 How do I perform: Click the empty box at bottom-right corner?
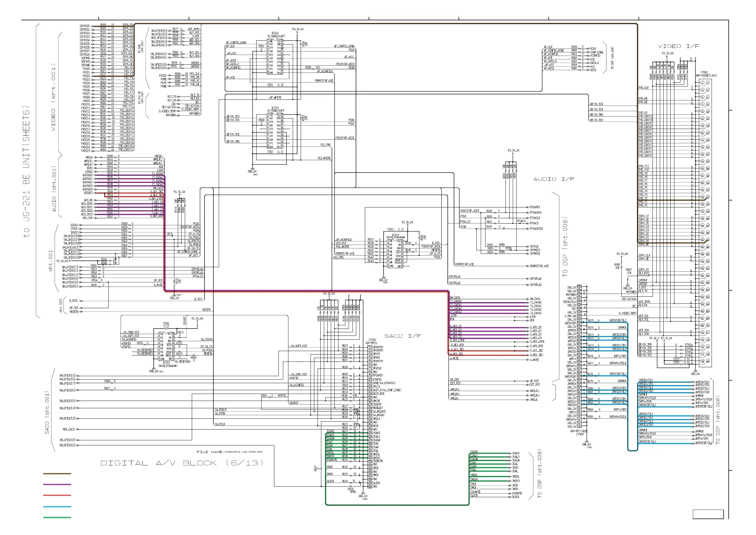[708, 514]
